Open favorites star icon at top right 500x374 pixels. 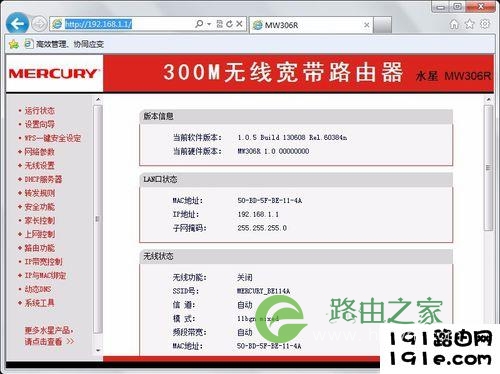tap(470, 24)
